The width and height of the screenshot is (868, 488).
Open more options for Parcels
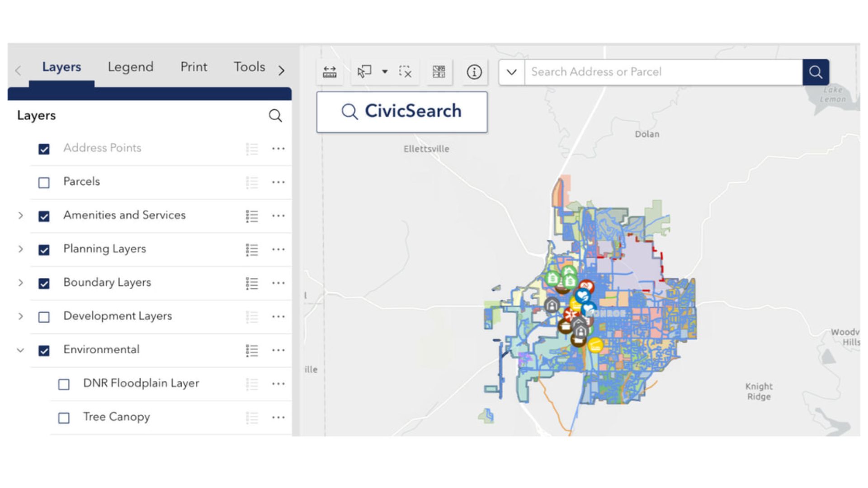pos(278,182)
